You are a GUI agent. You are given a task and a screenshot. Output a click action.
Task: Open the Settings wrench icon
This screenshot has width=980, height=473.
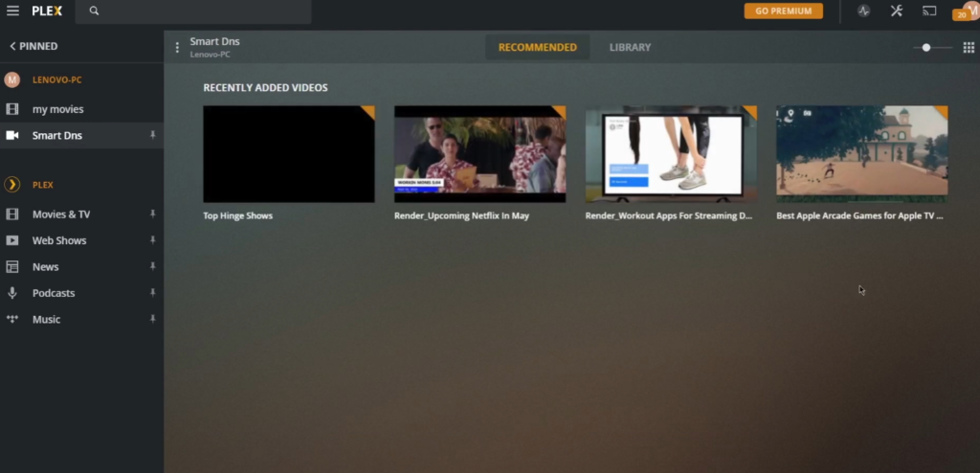pos(896,11)
